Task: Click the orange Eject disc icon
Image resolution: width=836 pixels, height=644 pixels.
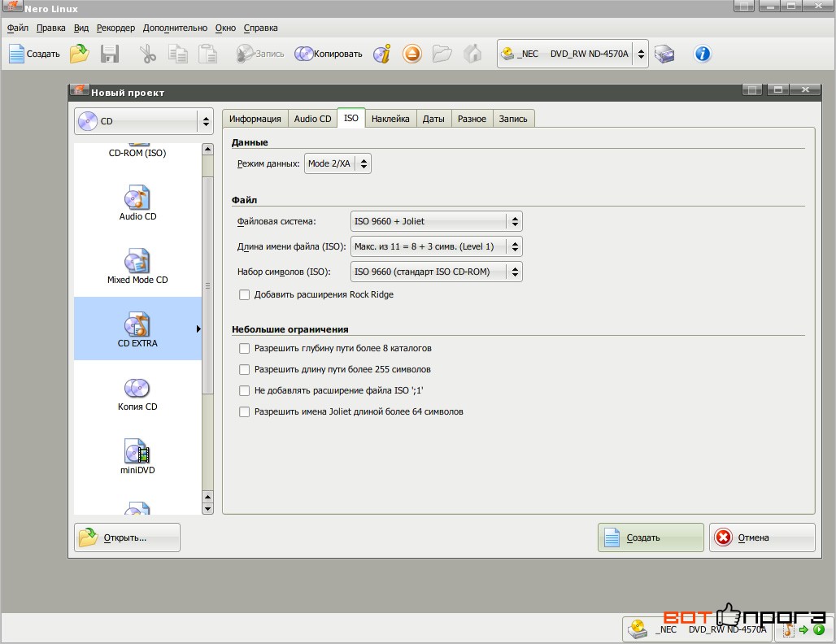Action: (x=412, y=54)
